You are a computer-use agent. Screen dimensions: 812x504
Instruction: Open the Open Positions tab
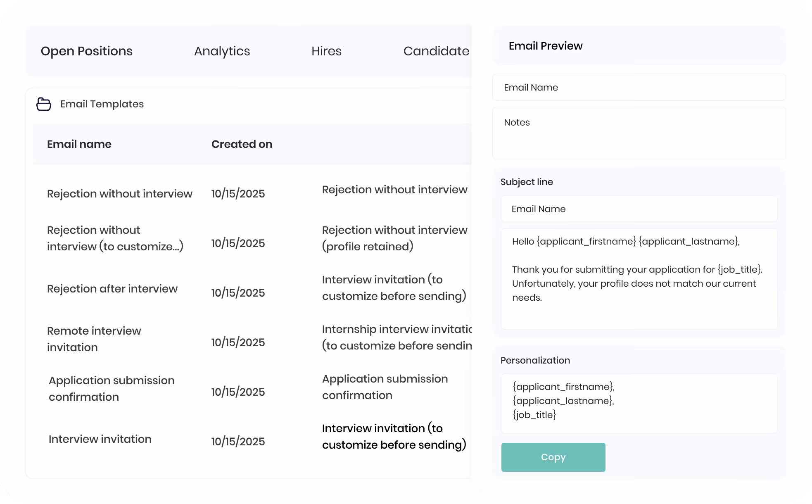pyautogui.click(x=87, y=51)
